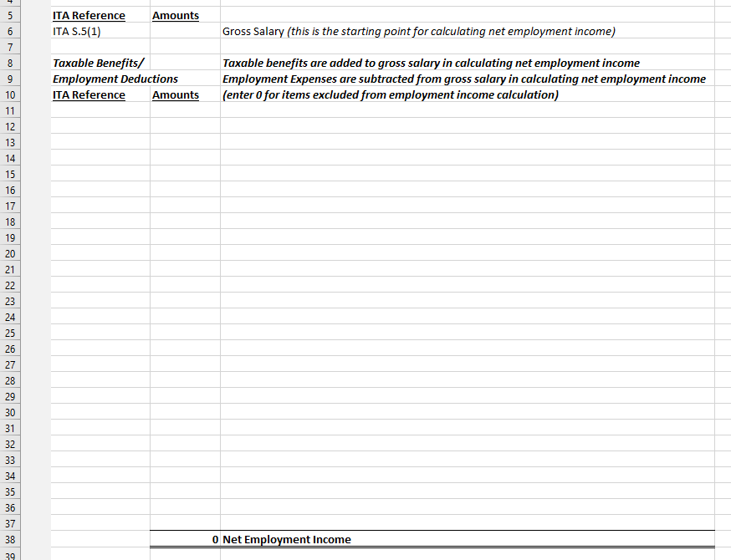Select row header 20

tap(10, 253)
